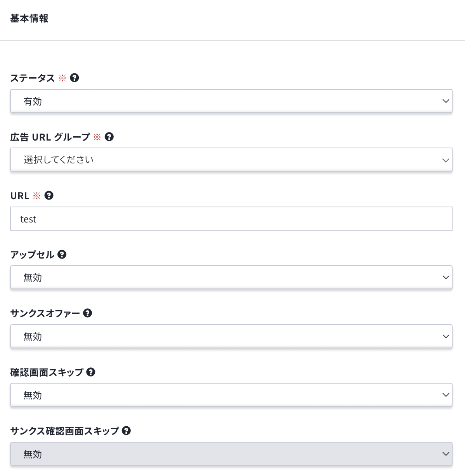Click the chevron on 広告 URL グループ
The image size is (465, 476).
[x=445, y=159]
